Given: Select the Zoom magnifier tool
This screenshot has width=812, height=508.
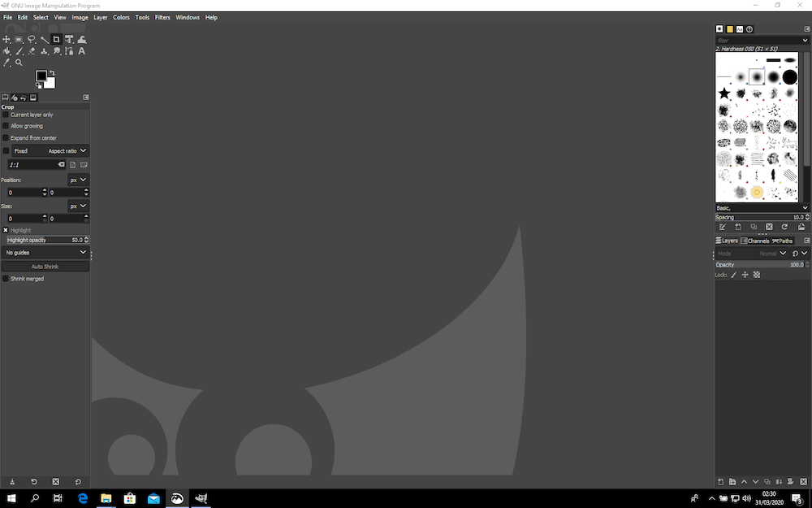Looking at the screenshot, I should [x=19, y=63].
